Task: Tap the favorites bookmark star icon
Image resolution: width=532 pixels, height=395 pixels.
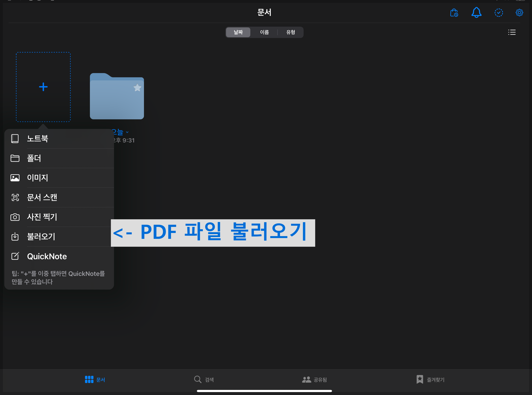Action: [x=420, y=379]
